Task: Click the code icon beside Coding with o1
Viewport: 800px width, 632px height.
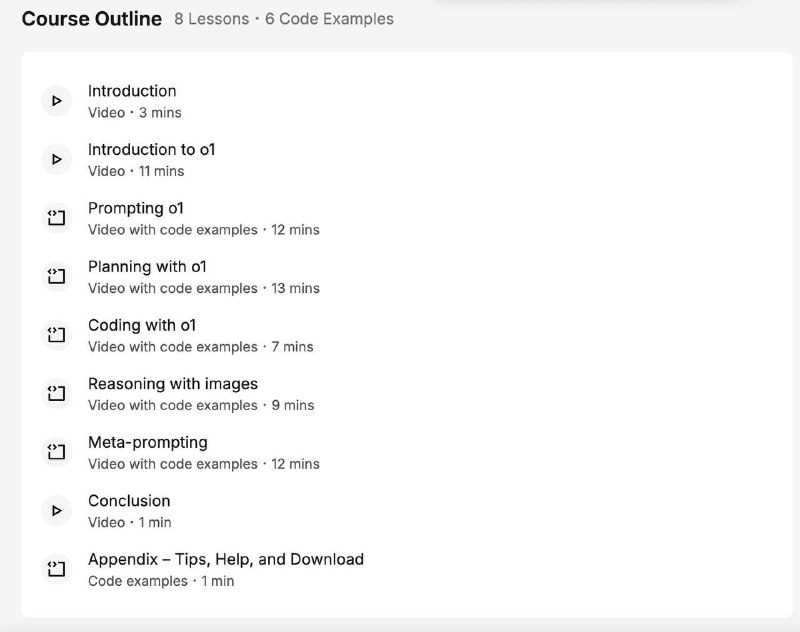Action: [56, 335]
